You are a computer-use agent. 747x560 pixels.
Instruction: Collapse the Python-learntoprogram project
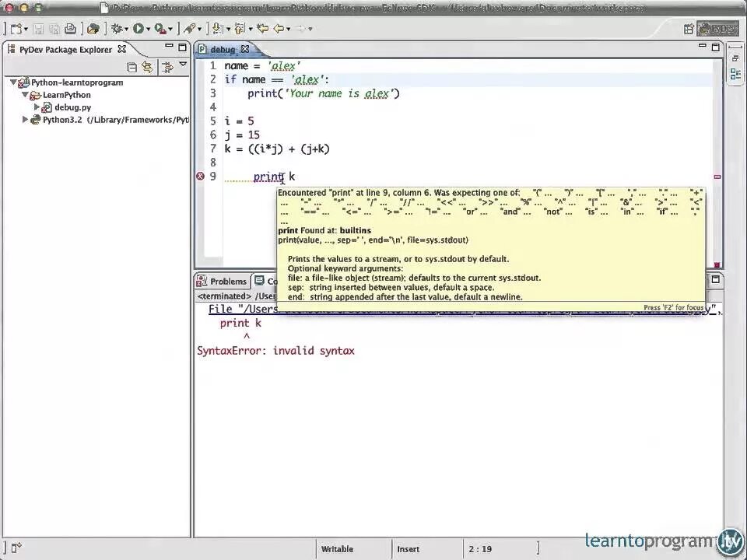point(13,82)
